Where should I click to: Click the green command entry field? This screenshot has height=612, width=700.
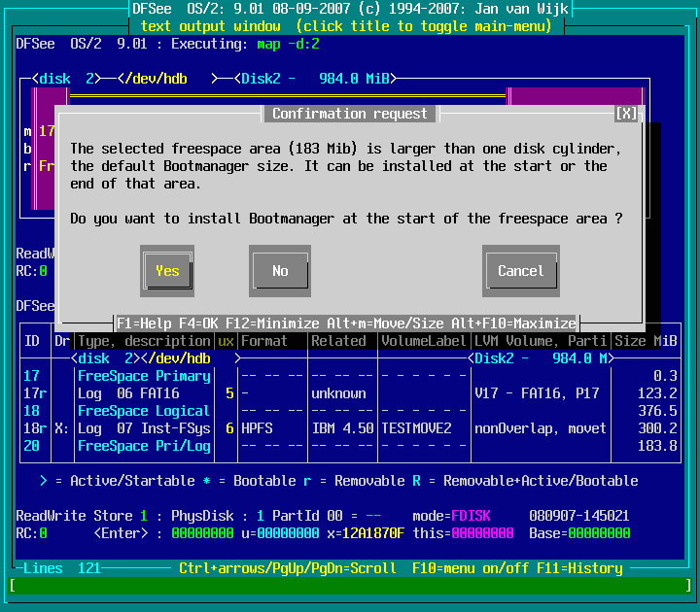click(x=350, y=586)
